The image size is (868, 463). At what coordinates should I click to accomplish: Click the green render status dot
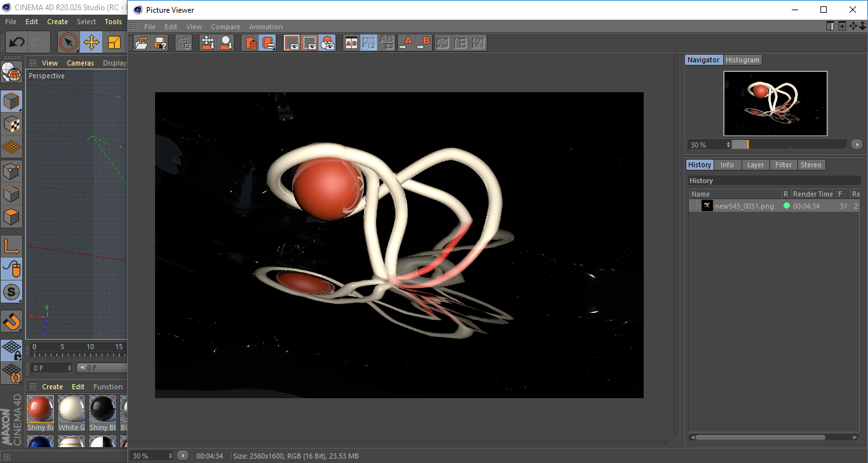pos(787,205)
